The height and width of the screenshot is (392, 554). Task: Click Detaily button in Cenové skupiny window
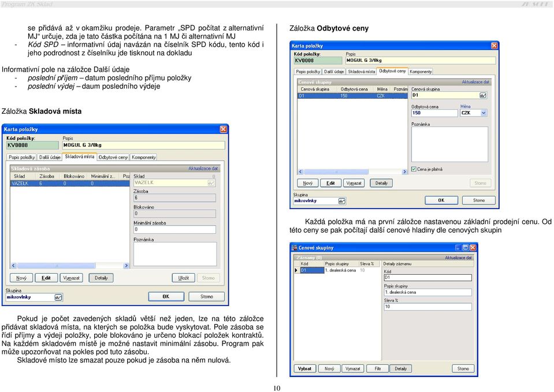[401, 369]
